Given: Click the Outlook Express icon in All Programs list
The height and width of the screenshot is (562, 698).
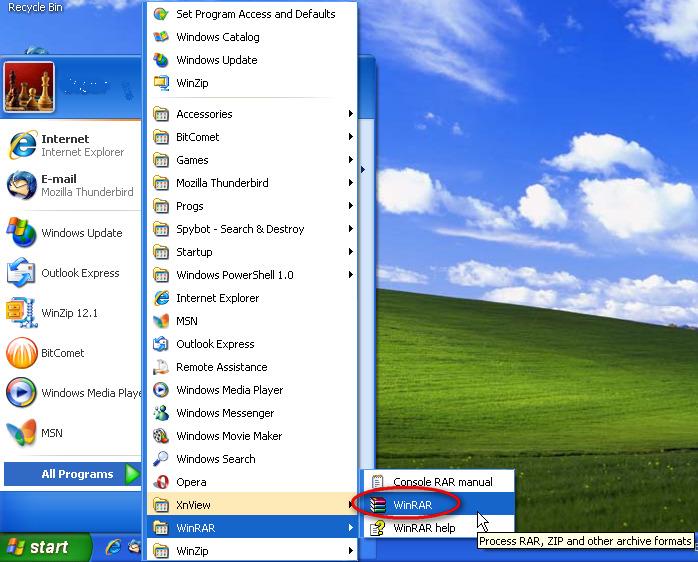Looking at the screenshot, I should coord(161,344).
